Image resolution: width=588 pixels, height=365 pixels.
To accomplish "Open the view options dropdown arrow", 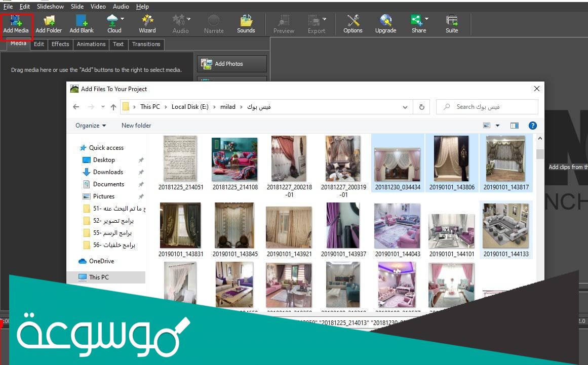I will 497,126.
